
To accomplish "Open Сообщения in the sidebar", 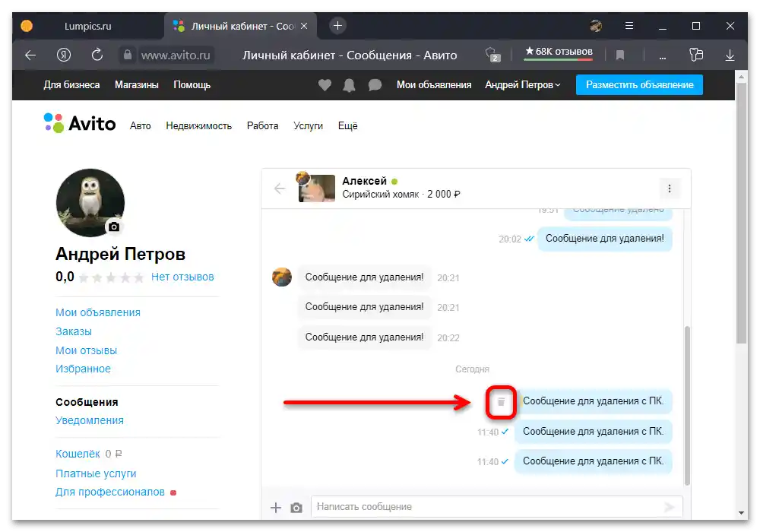I will tap(87, 402).
